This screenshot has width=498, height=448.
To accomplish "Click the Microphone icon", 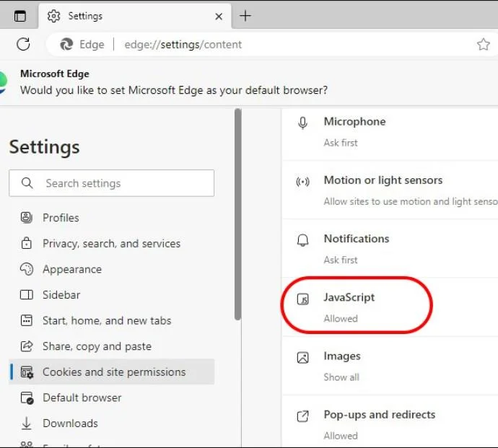I will tap(302, 123).
